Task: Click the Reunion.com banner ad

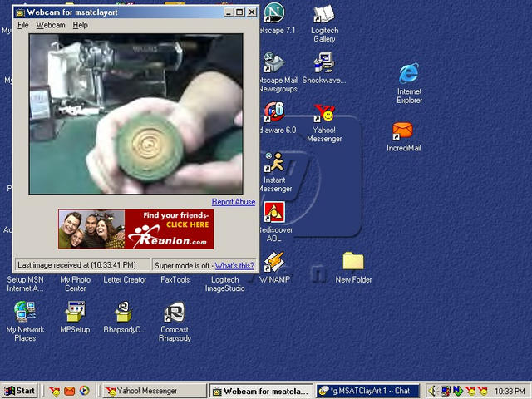Action: coord(136,229)
